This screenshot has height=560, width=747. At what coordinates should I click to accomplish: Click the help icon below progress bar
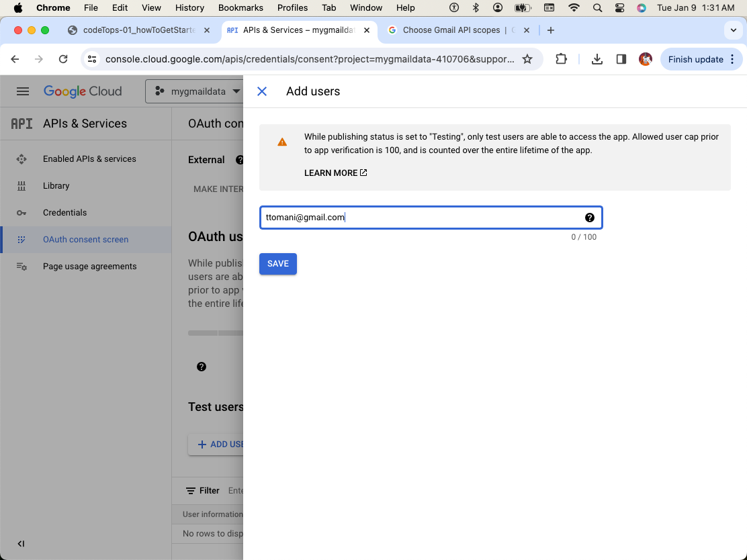[x=202, y=367]
